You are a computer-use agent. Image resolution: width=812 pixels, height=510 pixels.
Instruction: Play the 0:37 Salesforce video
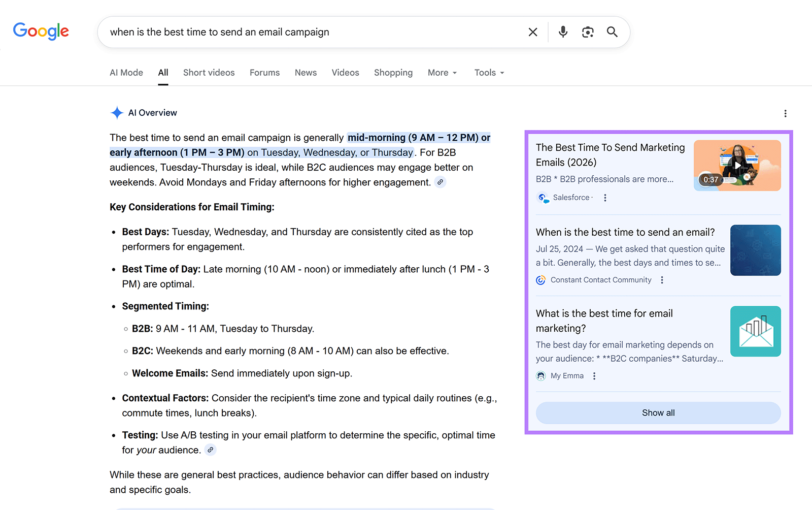[737, 165]
